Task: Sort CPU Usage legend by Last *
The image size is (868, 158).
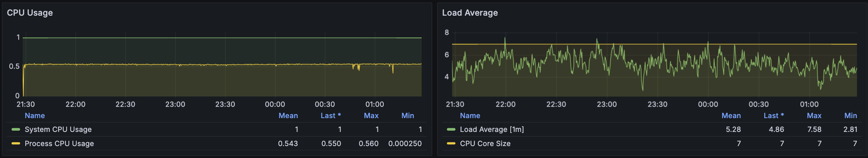Action: coord(331,116)
